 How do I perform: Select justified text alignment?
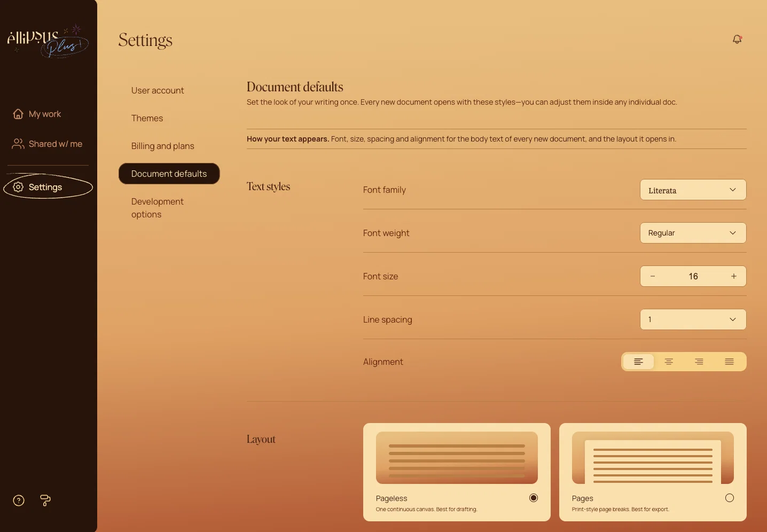coord(730,362)
